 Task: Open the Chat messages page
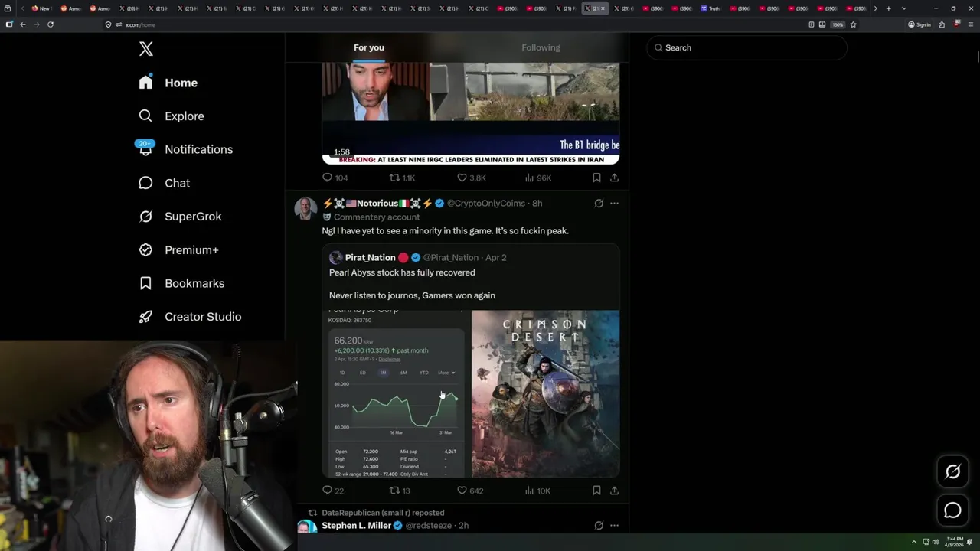164,183
